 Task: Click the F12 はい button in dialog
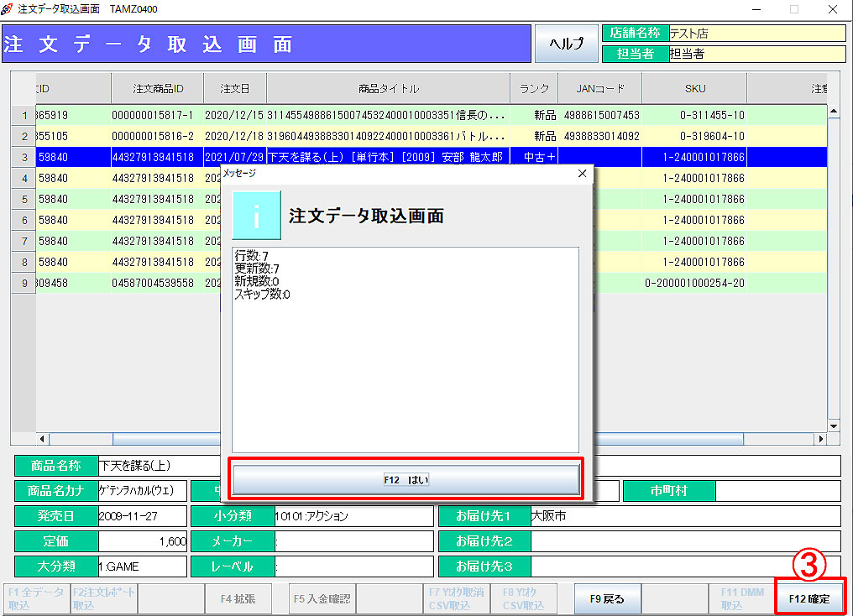[406, 479]
